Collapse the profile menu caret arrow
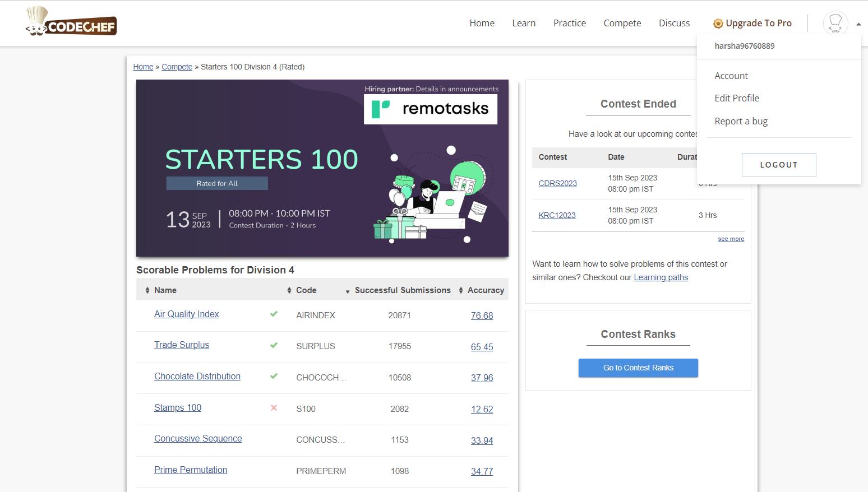This screenshot has width=868, height=492. (858, 24)
